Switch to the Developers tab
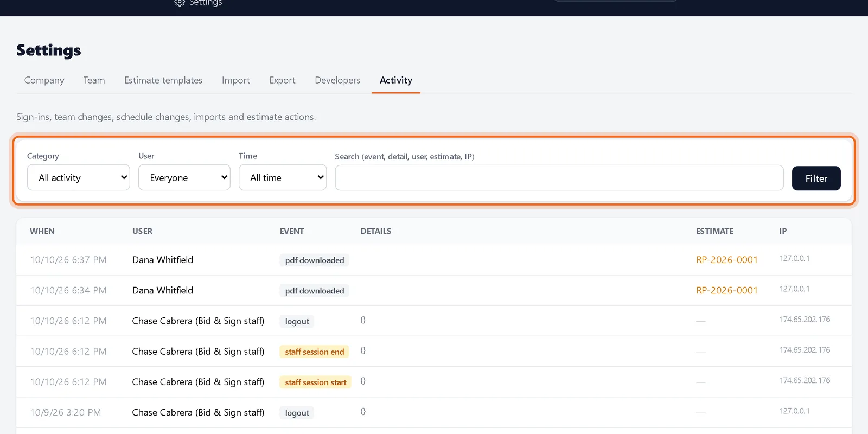Viewport: 868px width, 434px height. 337,80
